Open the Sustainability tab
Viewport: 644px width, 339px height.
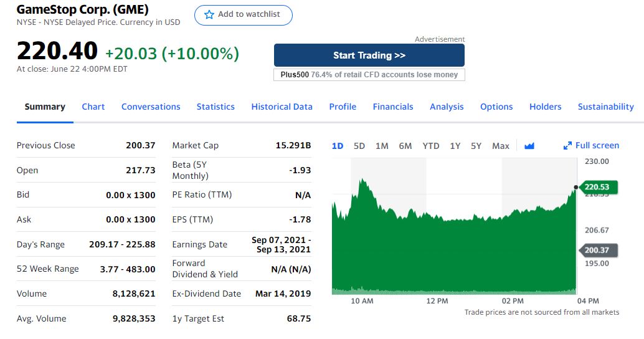pyautogui.click(x=606, y=107)
